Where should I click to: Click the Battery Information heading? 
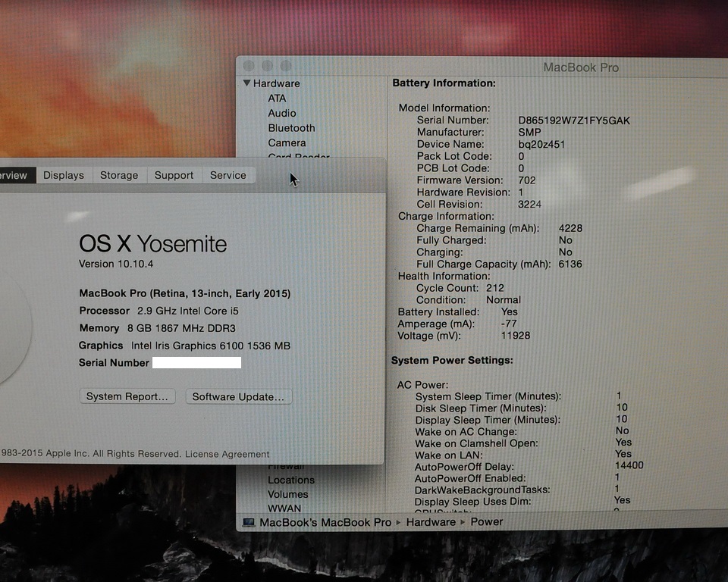[x=444, y=83]
